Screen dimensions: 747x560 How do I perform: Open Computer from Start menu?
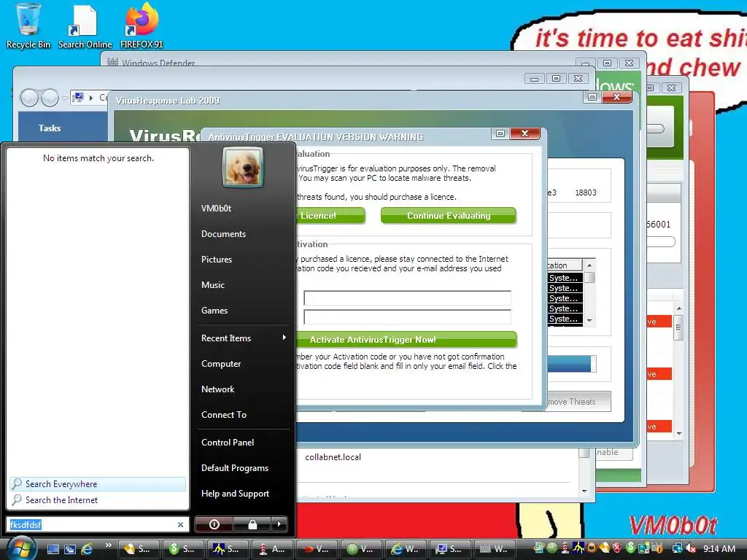click(221, 364)
